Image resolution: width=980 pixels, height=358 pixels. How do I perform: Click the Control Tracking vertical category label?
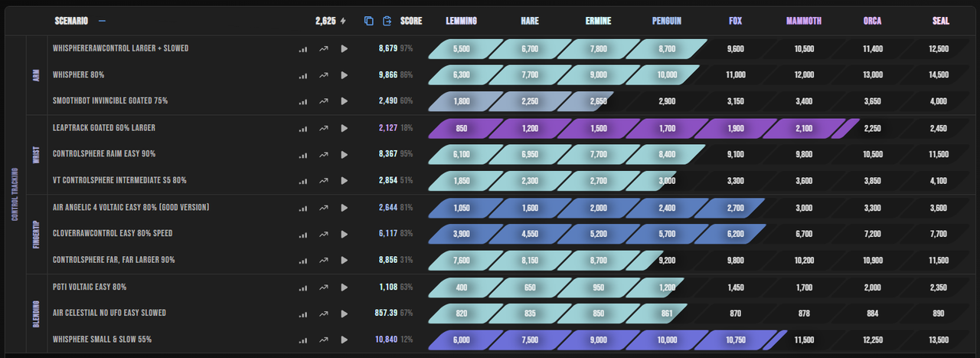[x=15, y=195]
